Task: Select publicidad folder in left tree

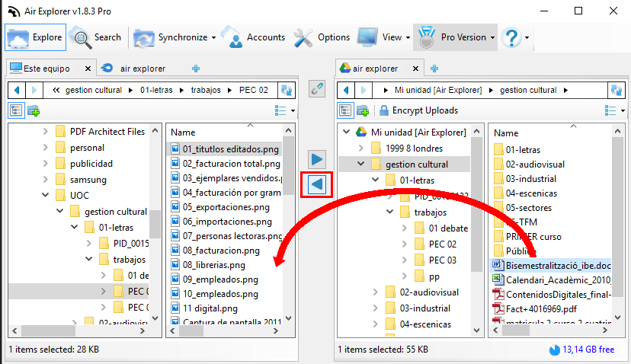Action: point(91,164)
